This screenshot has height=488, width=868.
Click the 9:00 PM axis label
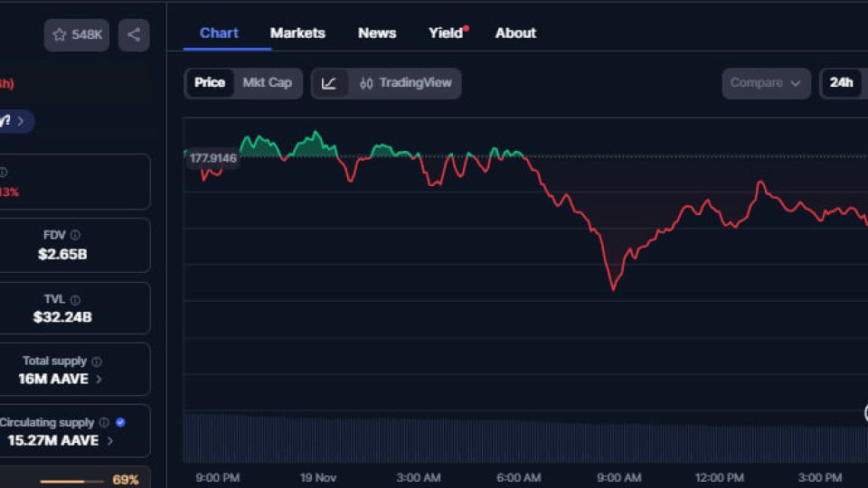tap(217, 477)
